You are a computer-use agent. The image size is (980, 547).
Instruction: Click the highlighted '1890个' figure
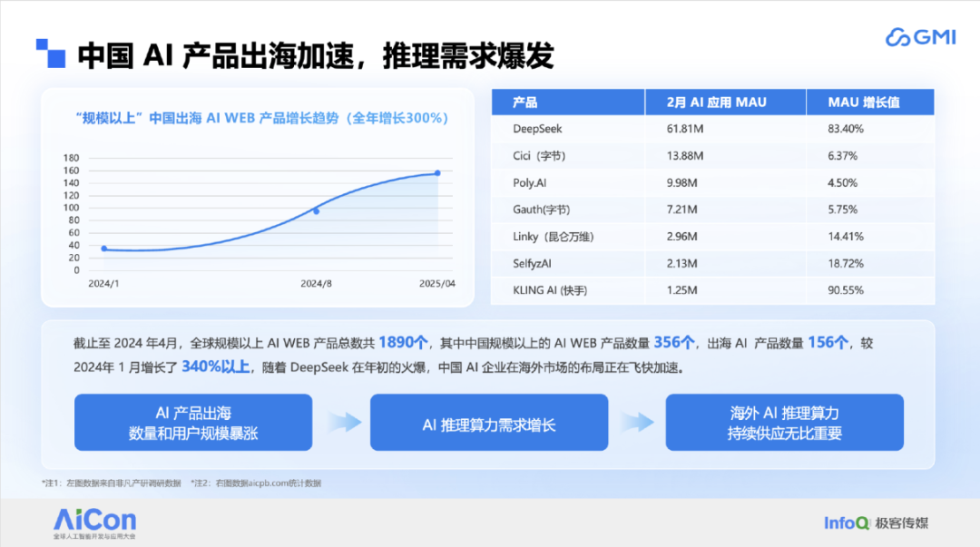coord(403,343)
